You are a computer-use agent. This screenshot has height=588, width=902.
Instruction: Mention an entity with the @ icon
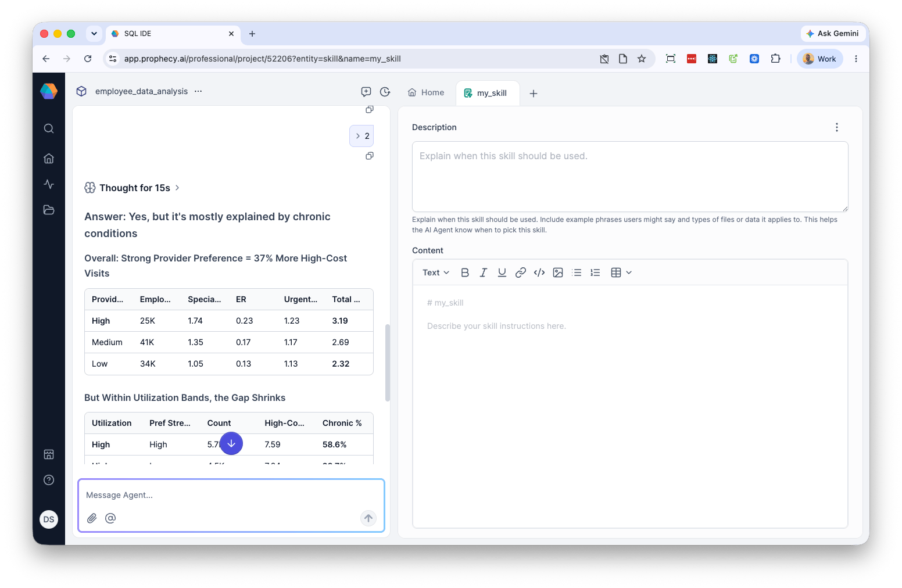coord(110,518)
